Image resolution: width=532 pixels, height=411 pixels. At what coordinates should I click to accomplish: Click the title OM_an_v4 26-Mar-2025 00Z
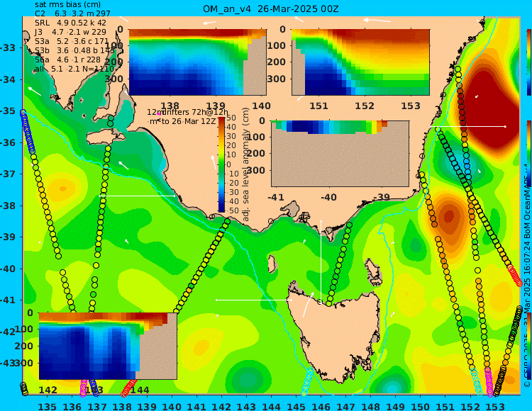[271, 9]
